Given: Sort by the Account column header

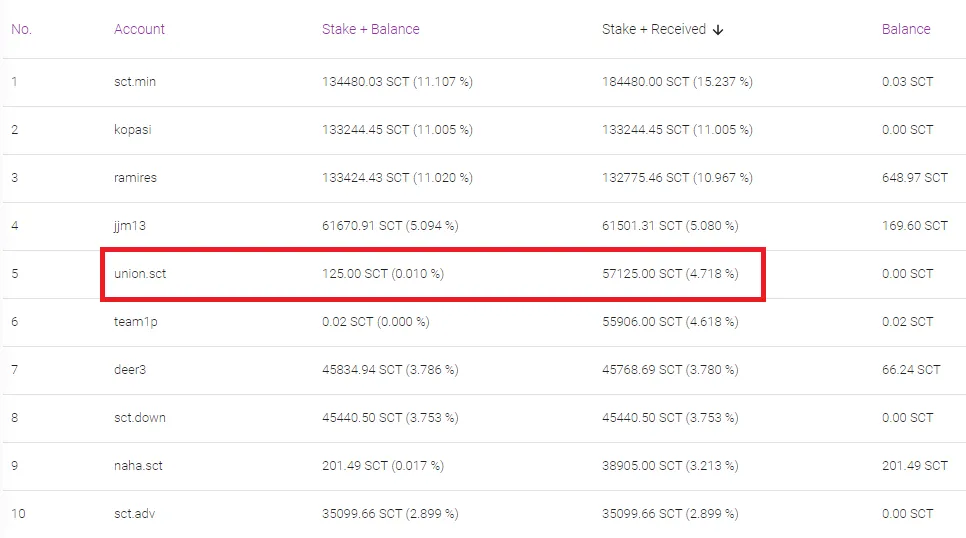Looking at the screenshot, I should (139, 29).
